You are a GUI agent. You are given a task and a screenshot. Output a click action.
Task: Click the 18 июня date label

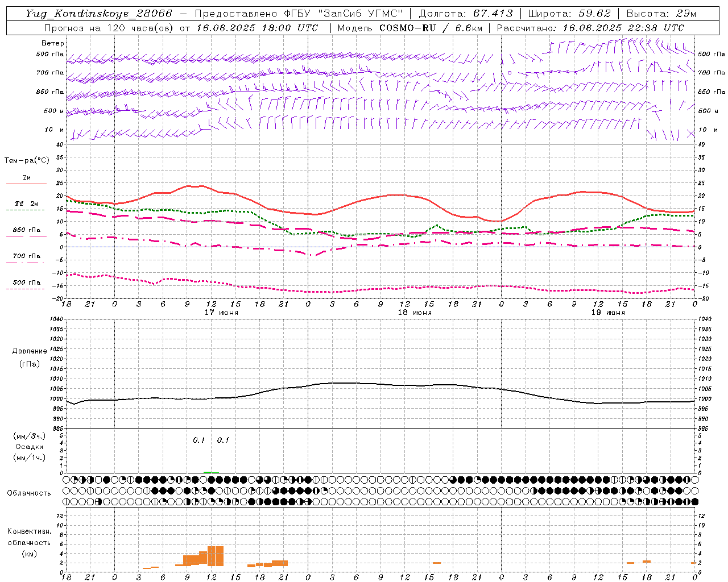click(415, 313)
